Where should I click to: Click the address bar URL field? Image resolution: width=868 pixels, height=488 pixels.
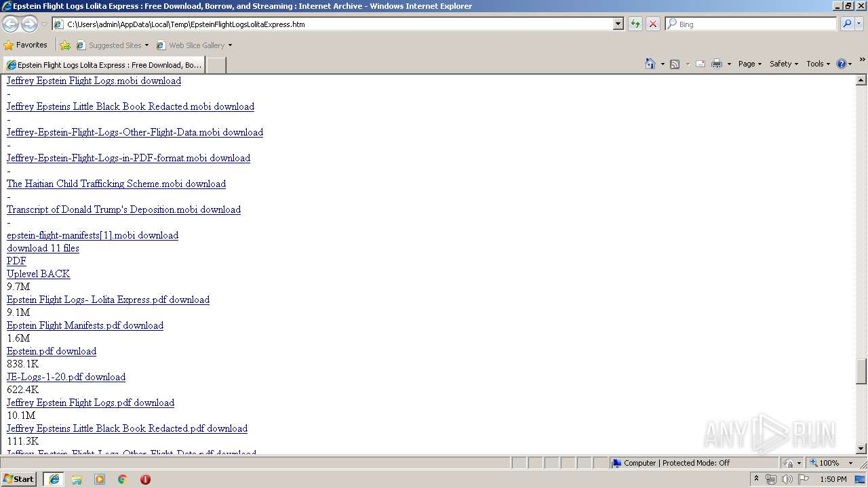click(x=332, y=24)
